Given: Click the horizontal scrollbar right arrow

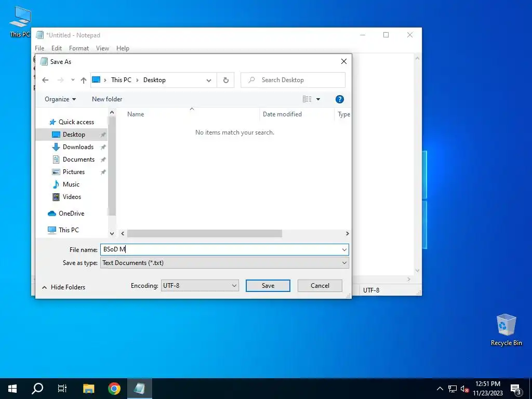Looking at the screenshot, I should tap(347, 233).
